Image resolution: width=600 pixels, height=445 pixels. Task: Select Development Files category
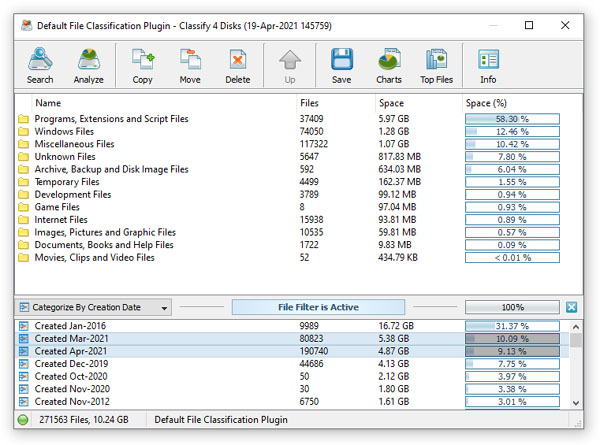coord(73,194)
